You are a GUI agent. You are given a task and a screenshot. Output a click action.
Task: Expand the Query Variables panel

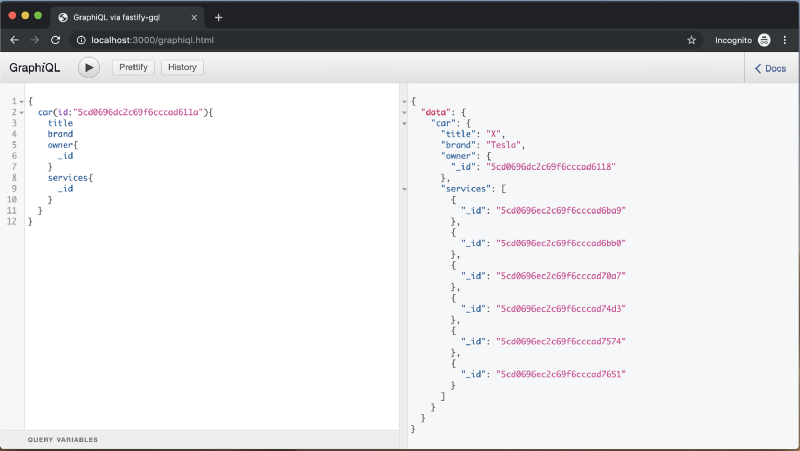coord(62,440)
